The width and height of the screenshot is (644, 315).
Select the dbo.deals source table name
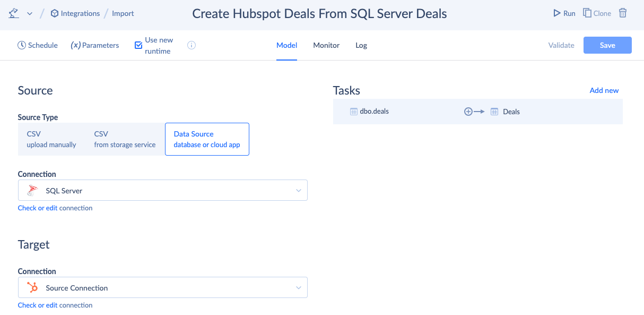(x=374, y=112)
